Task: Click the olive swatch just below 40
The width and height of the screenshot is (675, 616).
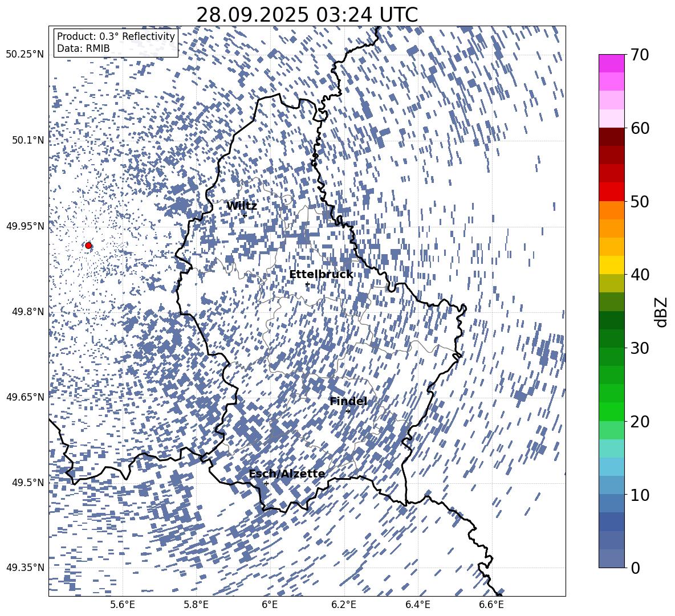Action: (611, 283)
